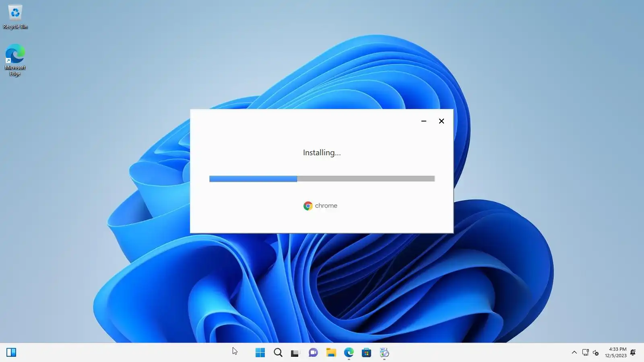This screenshot has width=644, height=362.
Task: Open the Teams Chat taskbar icon
Action: (x=313, y=353)
